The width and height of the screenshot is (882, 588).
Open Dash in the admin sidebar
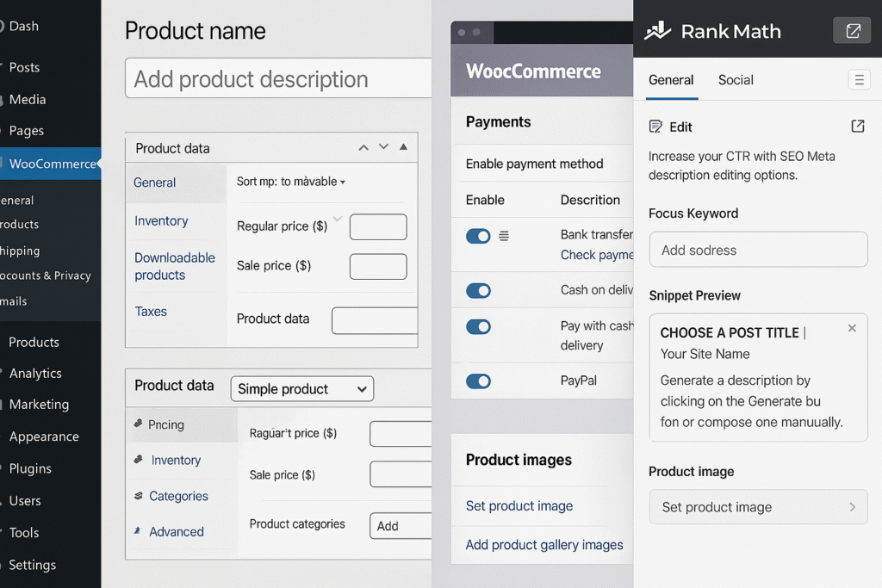[x=23, y=26]
